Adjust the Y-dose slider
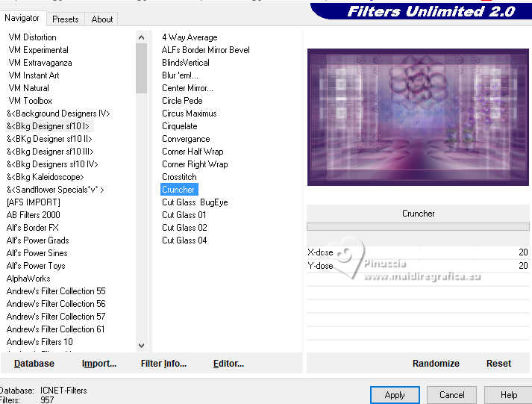 pyautogui.click(x=418, y=266)
